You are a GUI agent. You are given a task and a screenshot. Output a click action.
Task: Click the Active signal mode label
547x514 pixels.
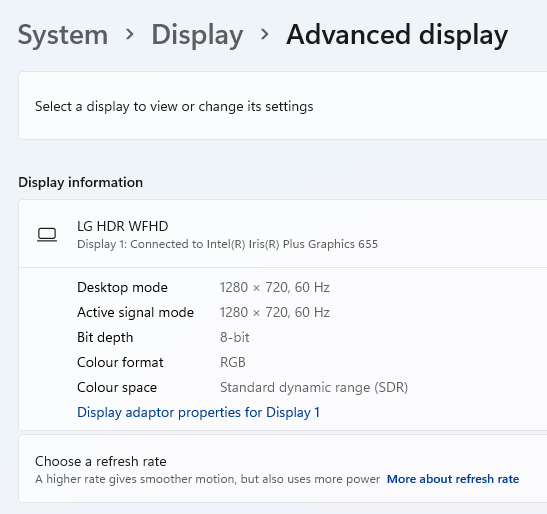[135, 312]
